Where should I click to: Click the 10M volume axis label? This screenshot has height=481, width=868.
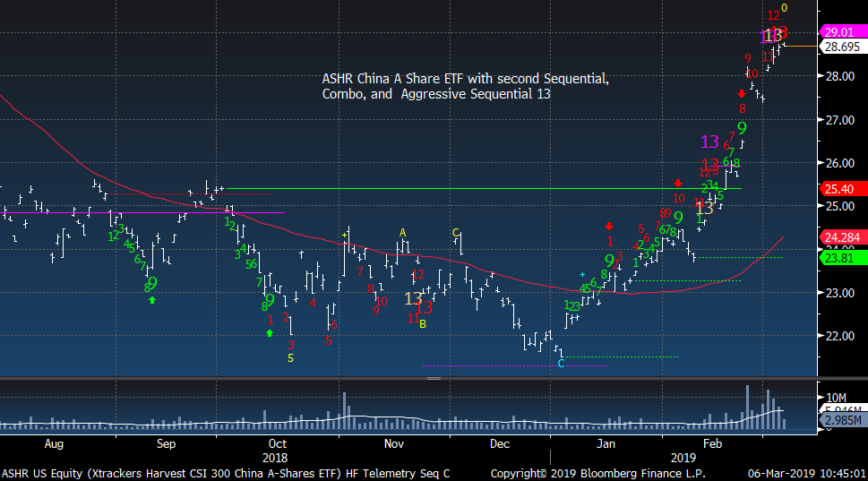click(836, 398)
